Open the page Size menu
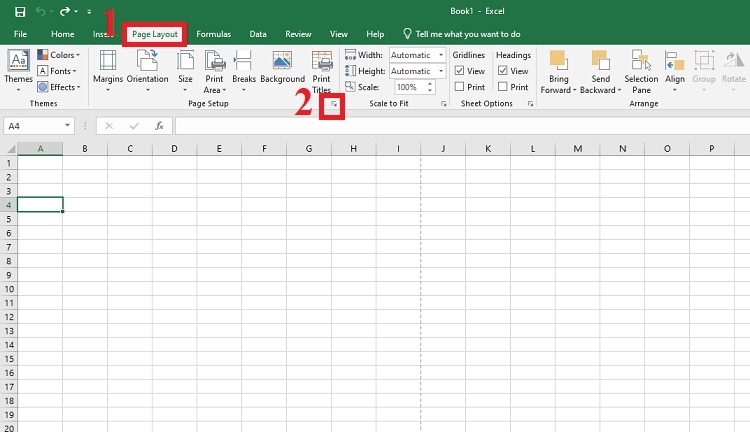This screenshot has width=750, height=432. [185, 71]
